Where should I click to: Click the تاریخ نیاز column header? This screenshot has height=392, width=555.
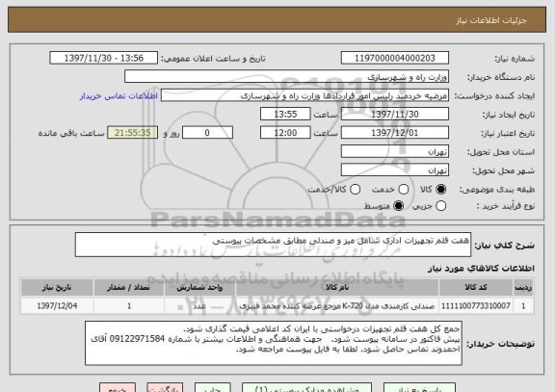pyautogui.click(x=57, y=288)
